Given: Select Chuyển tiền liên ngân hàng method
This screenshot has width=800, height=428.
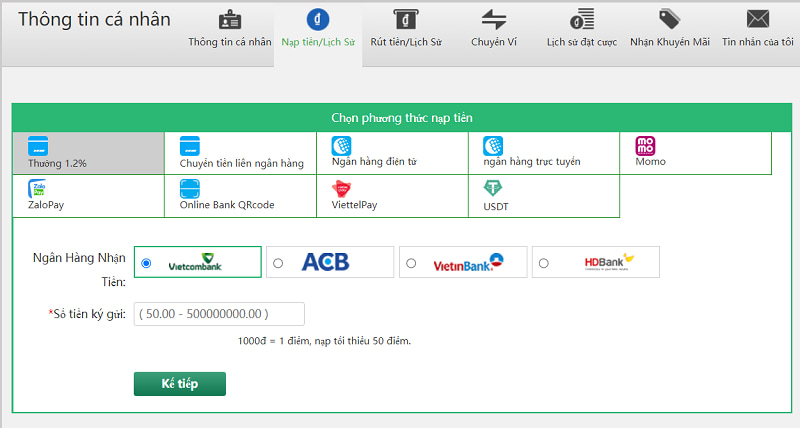Looking at the screenshot, I should pyautogui.click(x=240, y=152).
